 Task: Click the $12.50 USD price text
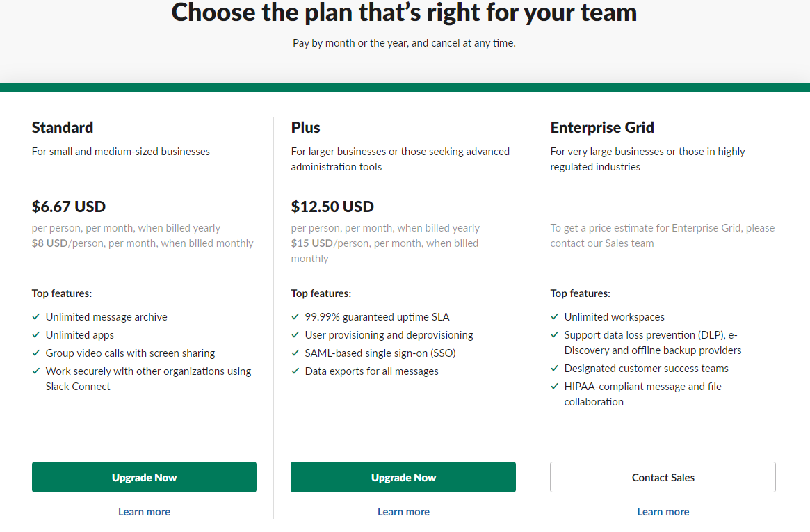332,207
